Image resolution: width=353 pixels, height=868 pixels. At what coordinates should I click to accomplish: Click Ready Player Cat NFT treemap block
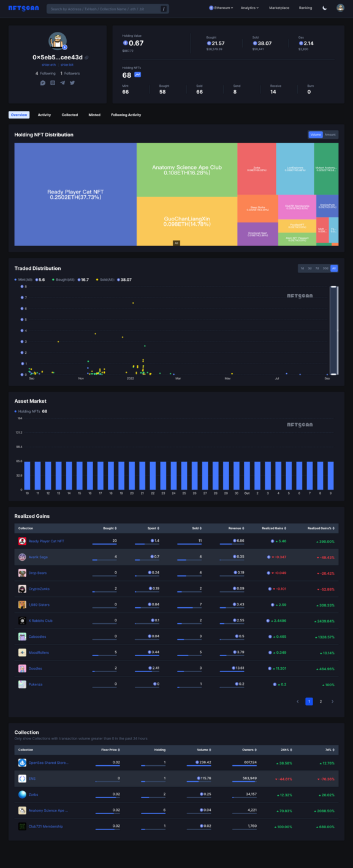(x=75, y=194)
